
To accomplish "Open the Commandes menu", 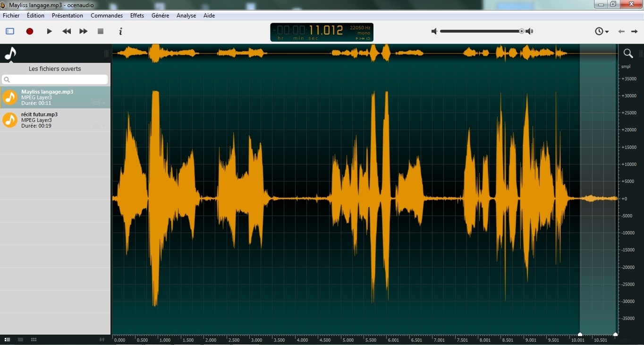I will 106,15.
